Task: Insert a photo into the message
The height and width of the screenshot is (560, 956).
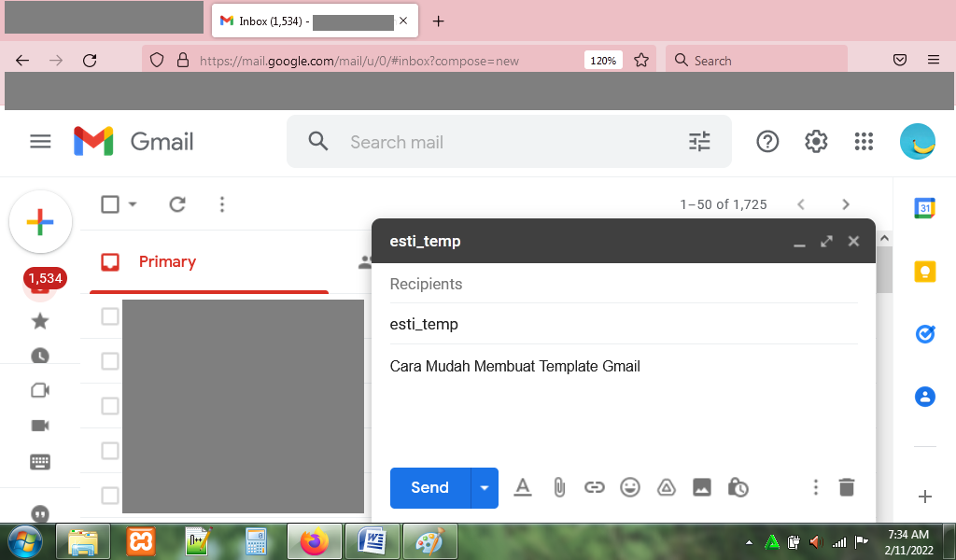Action: (702, 487)
